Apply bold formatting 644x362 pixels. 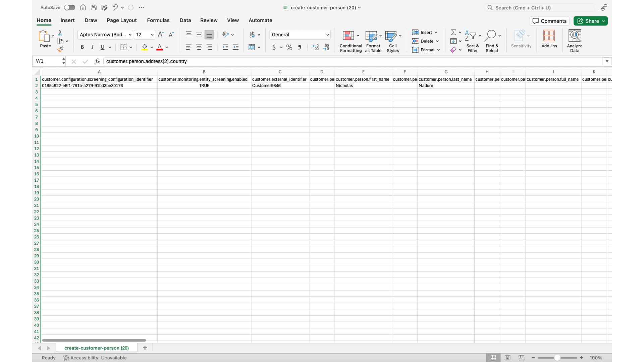pos(82,47)
